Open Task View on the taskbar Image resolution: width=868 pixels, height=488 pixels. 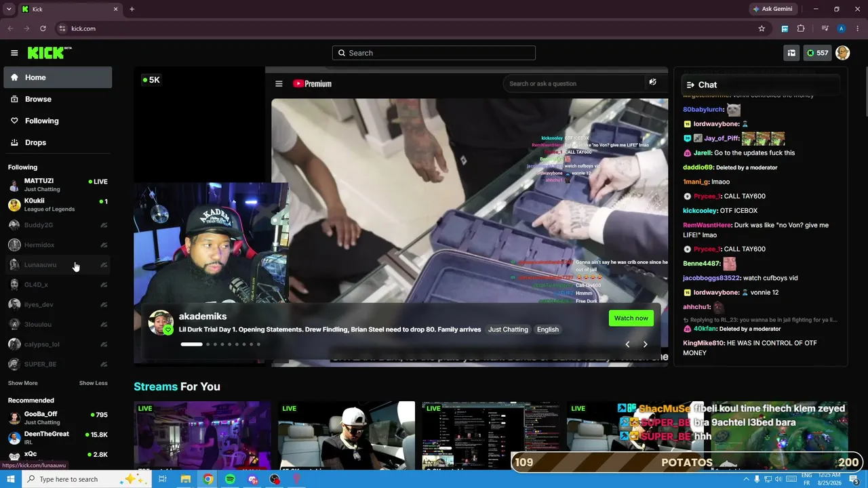pos(163,479)
